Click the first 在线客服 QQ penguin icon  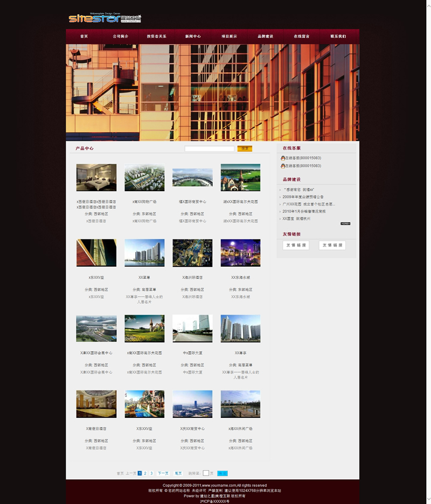[x=283, y=158]
